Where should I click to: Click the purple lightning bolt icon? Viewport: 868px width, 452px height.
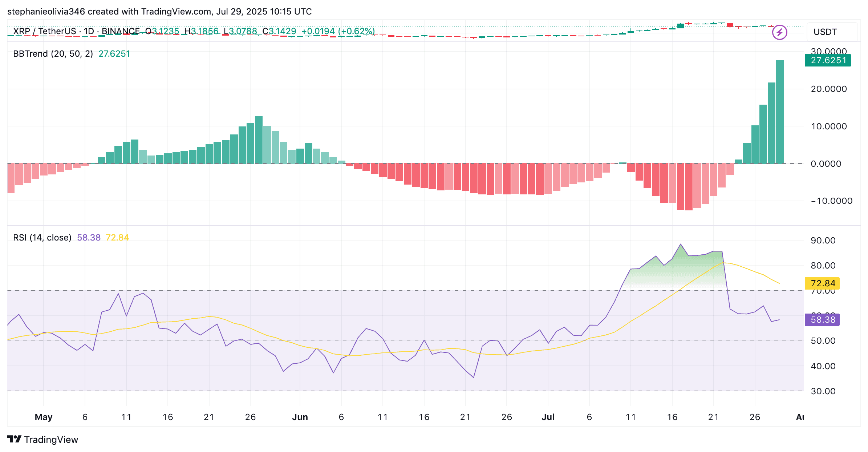point(779,32)
